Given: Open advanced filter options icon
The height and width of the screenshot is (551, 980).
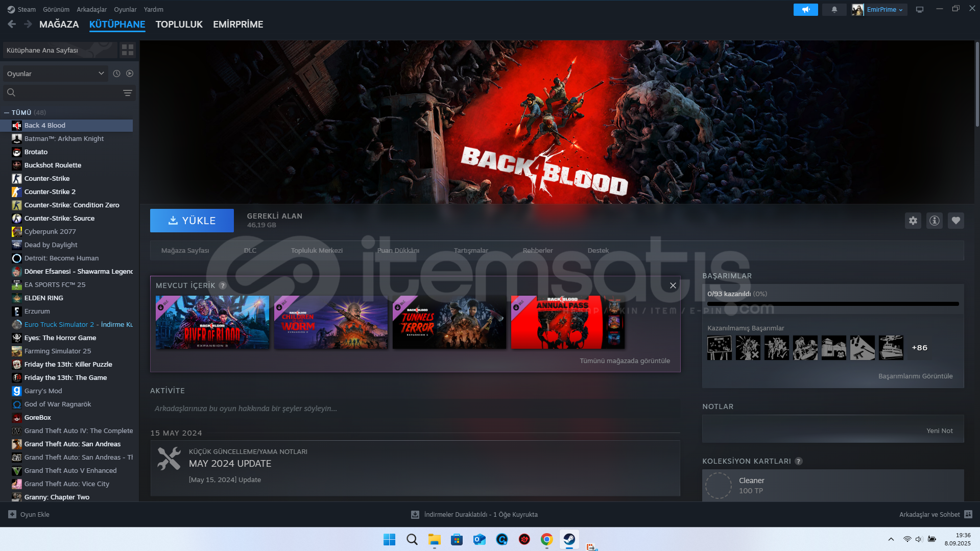Looking at the screenshot, I should (127, 93).
